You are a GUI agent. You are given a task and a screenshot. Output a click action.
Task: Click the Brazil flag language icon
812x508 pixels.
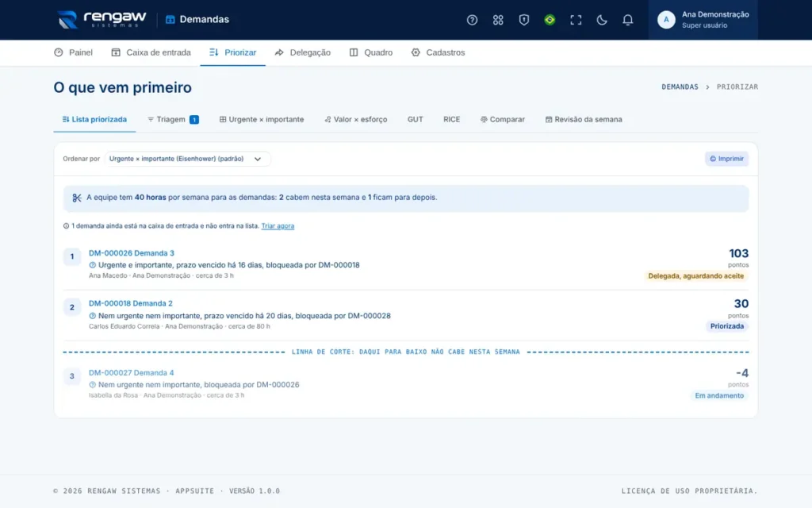pyautogui.click(x=550, y=20)
